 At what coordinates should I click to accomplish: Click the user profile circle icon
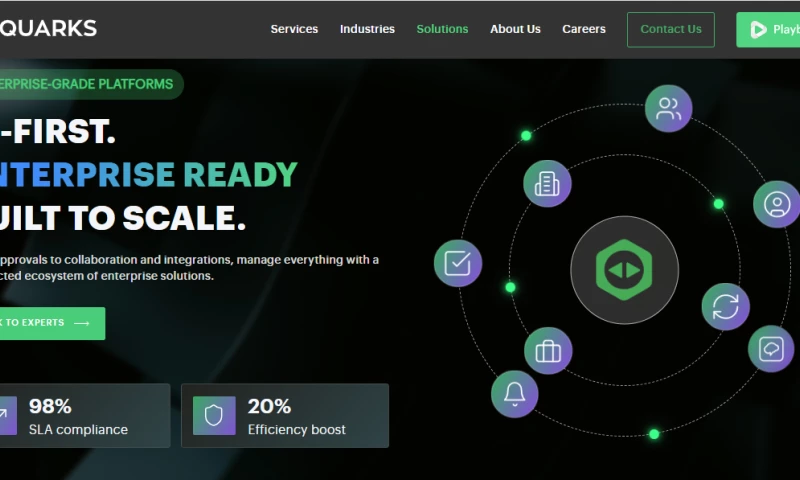click(777, 204)
